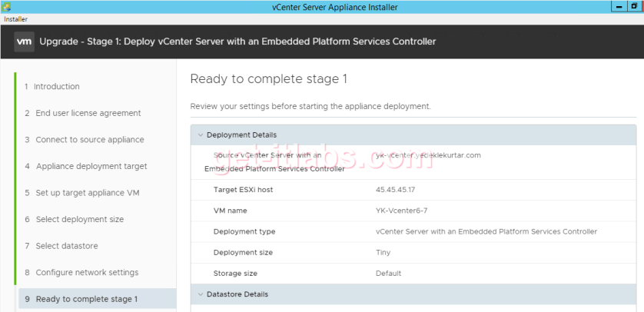Screen dimensions: 644x312
Task: Click the Target ESXi host value 45.45.45.17
Action: [x=396, y=189]
